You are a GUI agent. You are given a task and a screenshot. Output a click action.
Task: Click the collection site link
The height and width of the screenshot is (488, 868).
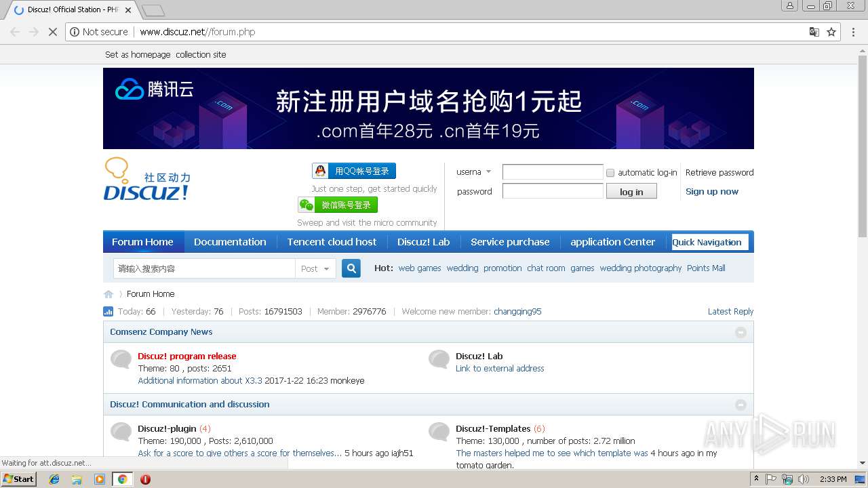pyautogui.click(x=201, y=54)
